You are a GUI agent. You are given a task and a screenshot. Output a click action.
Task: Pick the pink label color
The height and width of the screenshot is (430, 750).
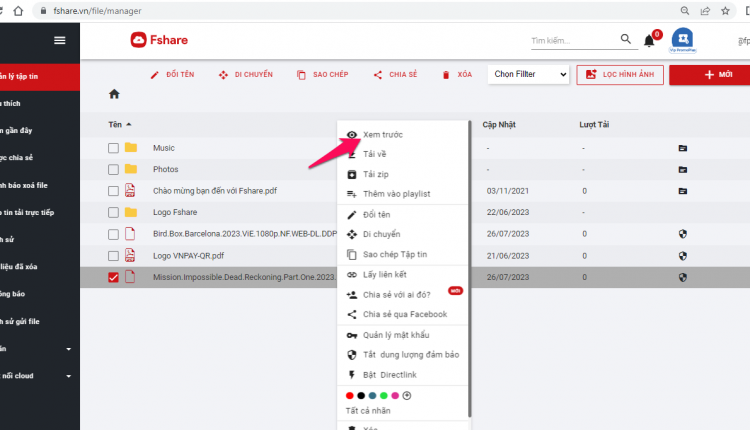[x=395, y=396]
